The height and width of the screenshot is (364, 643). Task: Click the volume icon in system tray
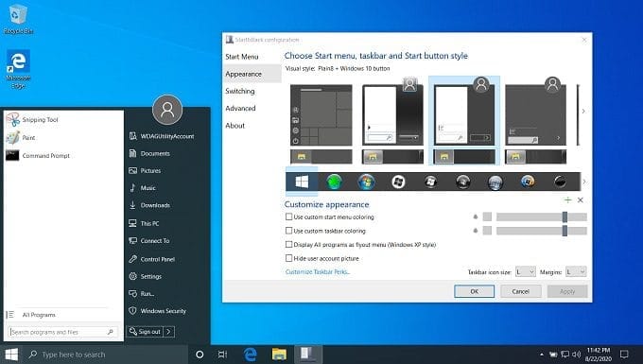click(x=577, y=355)
